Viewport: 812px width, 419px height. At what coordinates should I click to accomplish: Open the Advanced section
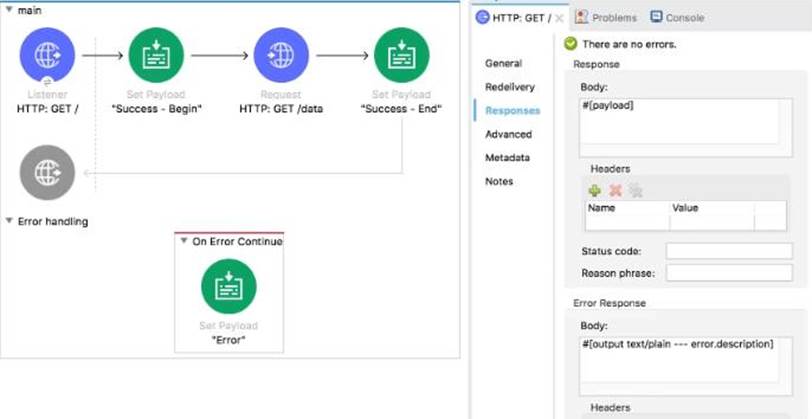point(508,134)
